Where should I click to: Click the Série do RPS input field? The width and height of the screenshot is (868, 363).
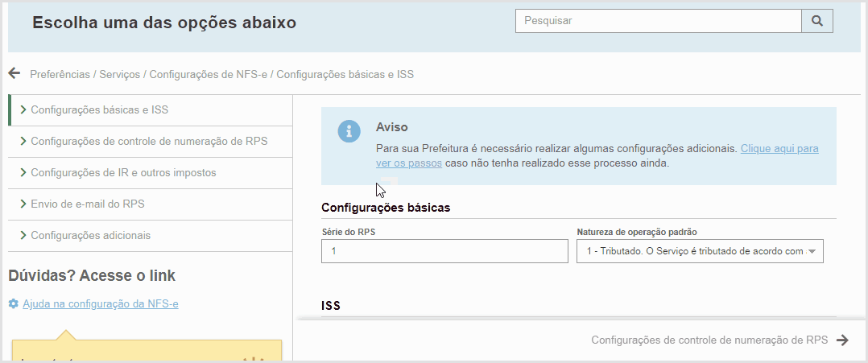(444, 251)
